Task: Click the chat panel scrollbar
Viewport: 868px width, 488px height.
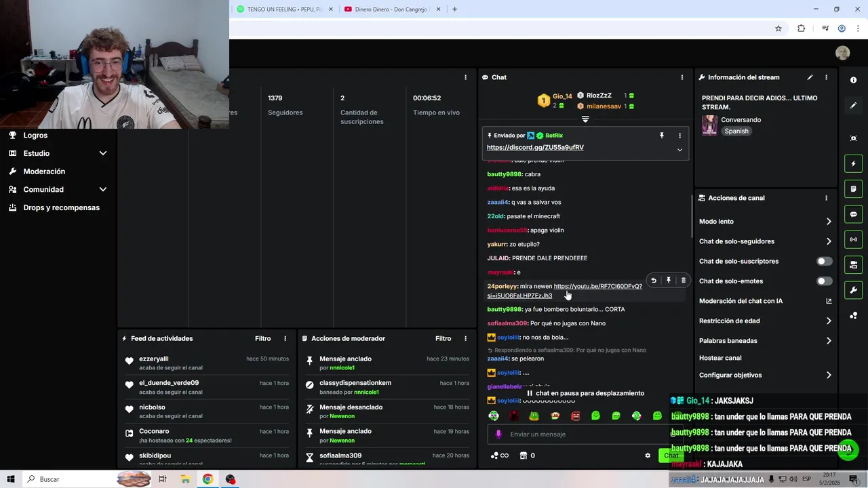Action: pos(690,217)
